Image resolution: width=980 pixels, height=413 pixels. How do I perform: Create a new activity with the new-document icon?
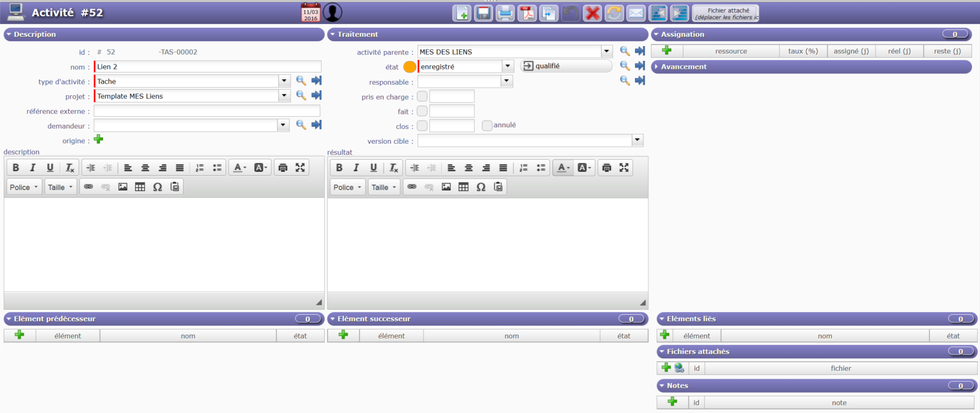(x=462, y=13)
